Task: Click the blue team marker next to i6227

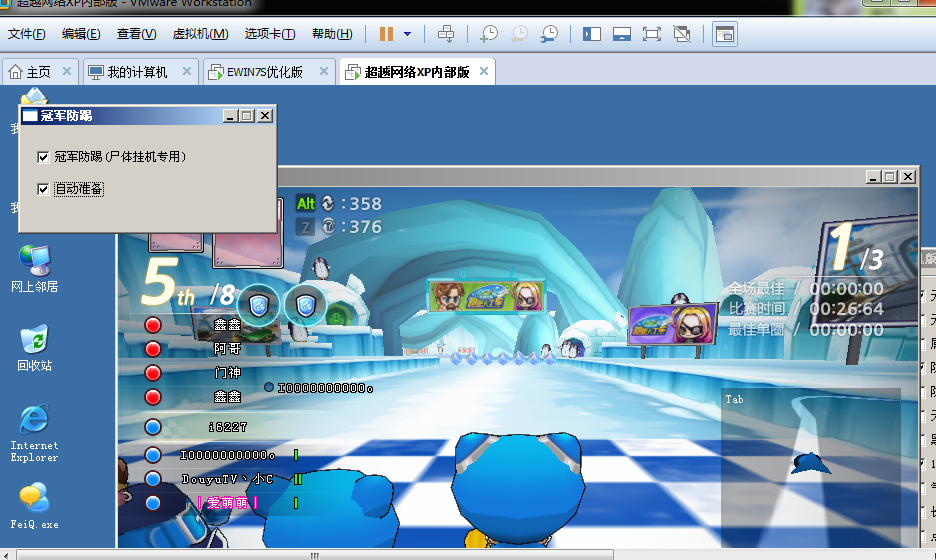Action: point(153,427)
